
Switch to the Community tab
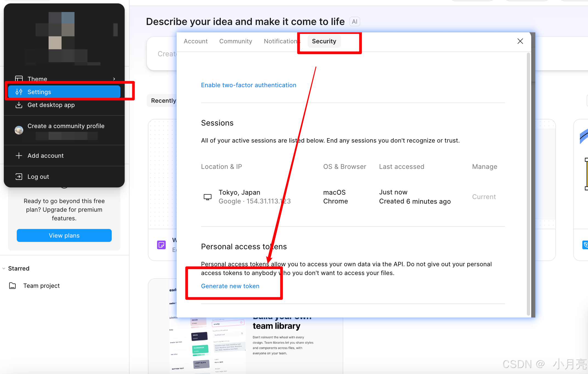236,41
